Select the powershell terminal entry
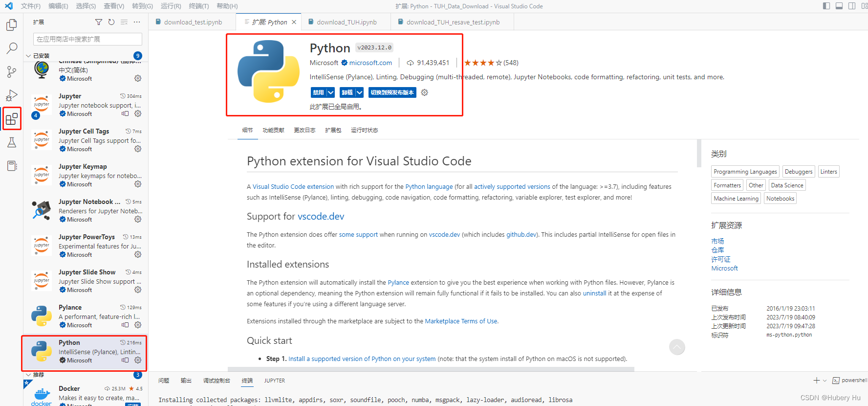Image resolution: width=868 pixels, height=406 pixels. tap(849, 380)
